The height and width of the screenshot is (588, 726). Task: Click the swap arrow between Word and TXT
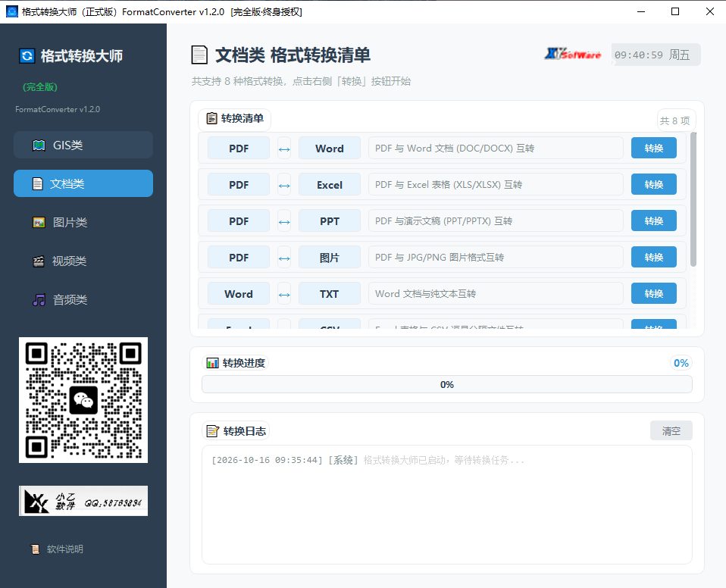pos(284,294)
